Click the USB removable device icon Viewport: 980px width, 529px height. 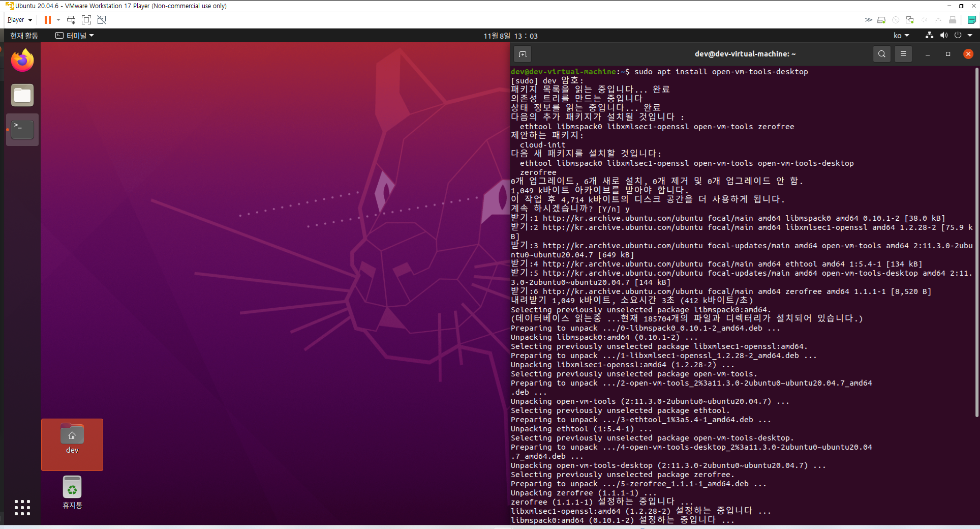tap(953, 20)
